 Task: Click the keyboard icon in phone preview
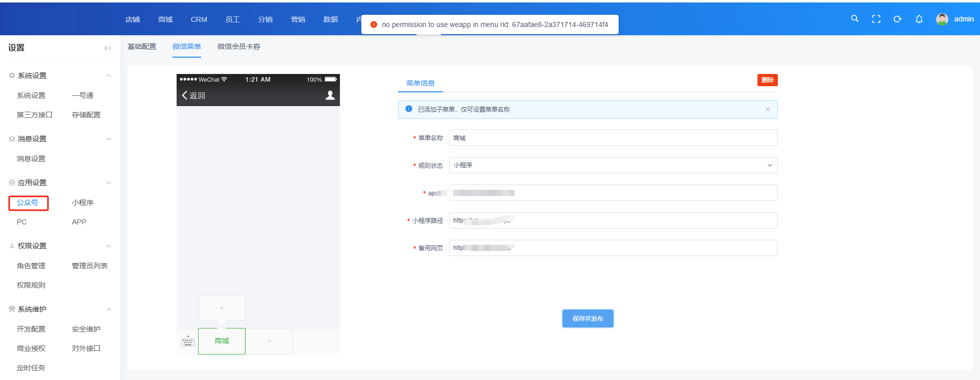[188, 341]
